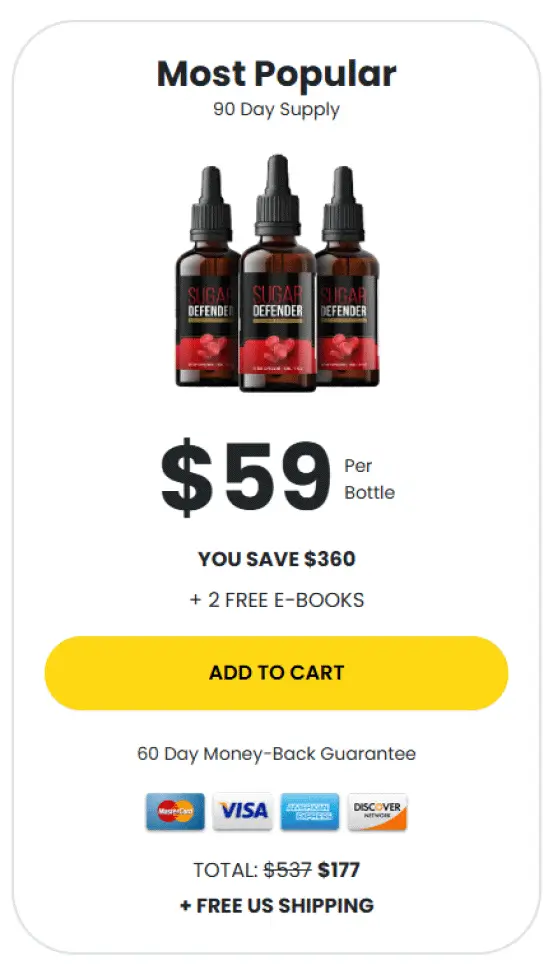Click the 60 Day Money-Back Guarantee text
Viewport: 555px width, 974px height.
pyautogui.click(x=277, y=753)
